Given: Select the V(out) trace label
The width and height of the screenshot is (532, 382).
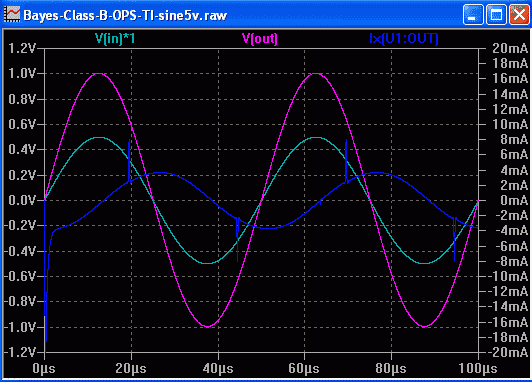Looking at the screenshot, I should [260, 38].
